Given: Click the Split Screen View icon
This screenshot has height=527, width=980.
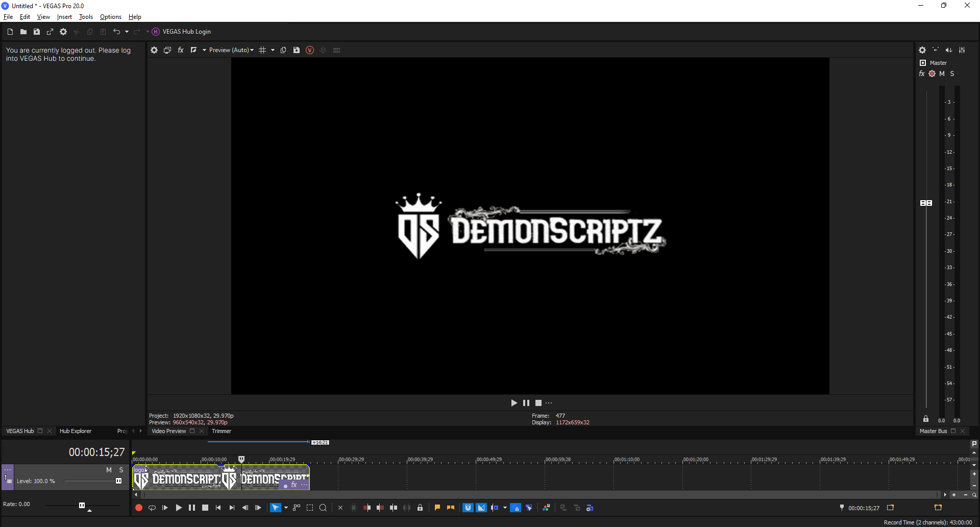Looking at the screenshot, I should click(194, 50).
